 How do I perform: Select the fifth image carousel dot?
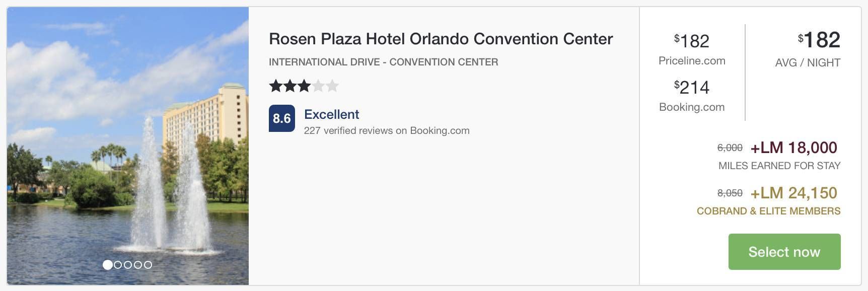pos(148,265)
